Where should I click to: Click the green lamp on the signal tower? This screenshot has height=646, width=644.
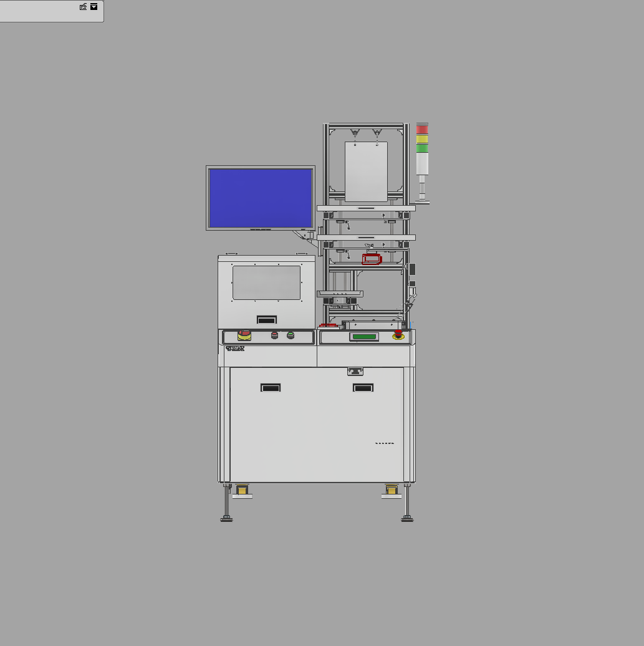[x=422, y=148]
